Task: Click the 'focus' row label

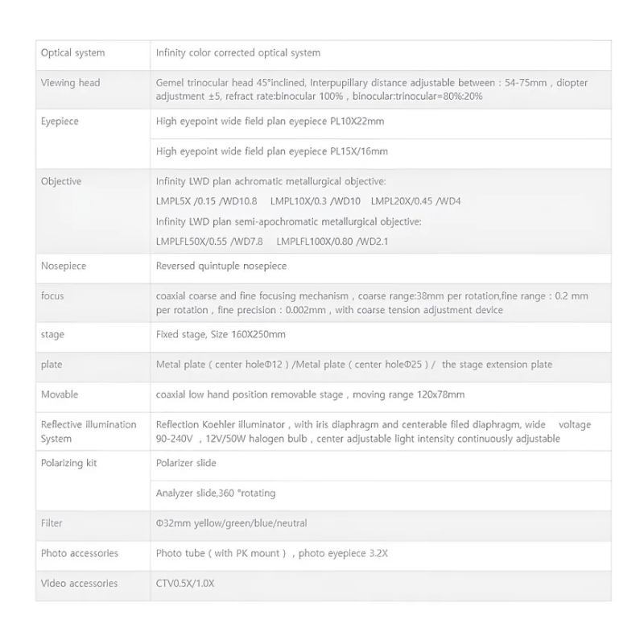Action: click(x=52, y=296)
